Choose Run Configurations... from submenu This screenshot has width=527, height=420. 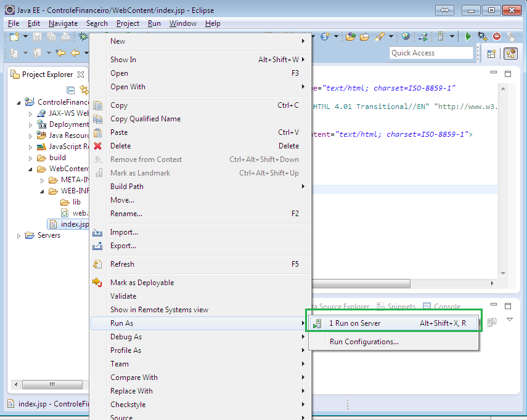click(x=394, y=342)
